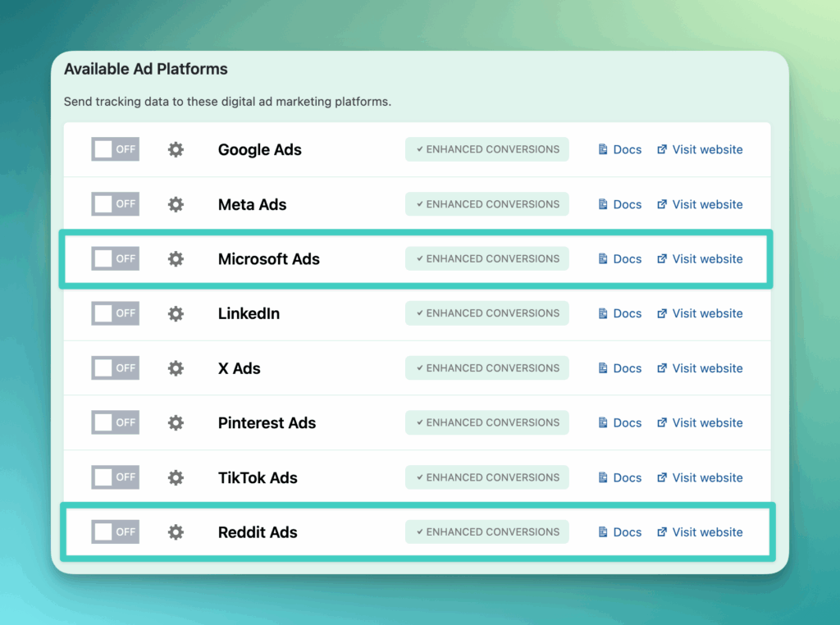Image resolution: width=840 pixels, height=625 pixels.
Task: Open TikTok Ads settings gear
Action: click(176, 477)
